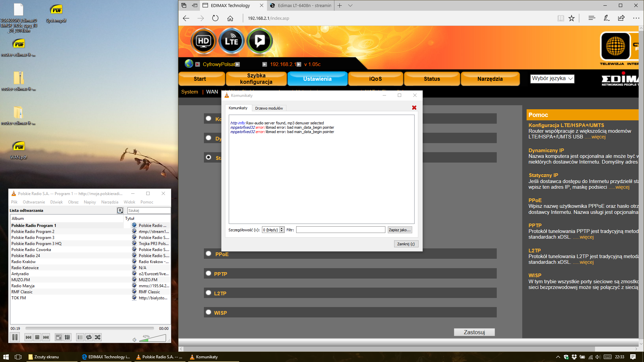Select the WISP radio button
Screen dimensions: 644x362
(x=208, y=312)
